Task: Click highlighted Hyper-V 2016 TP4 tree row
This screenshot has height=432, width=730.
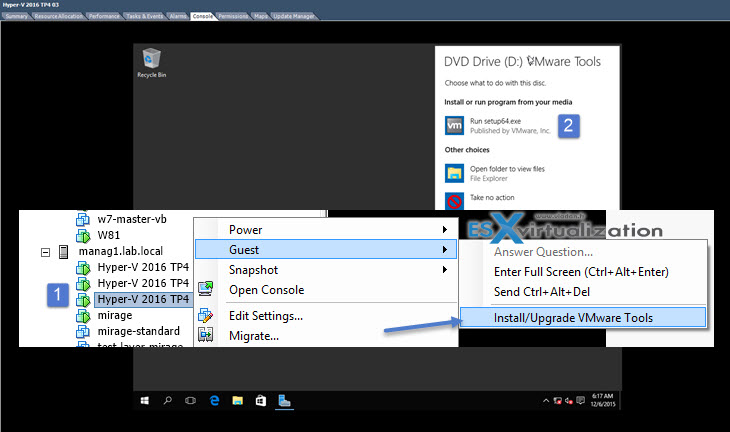Action: pyautogui.click(x=143, y=299)
